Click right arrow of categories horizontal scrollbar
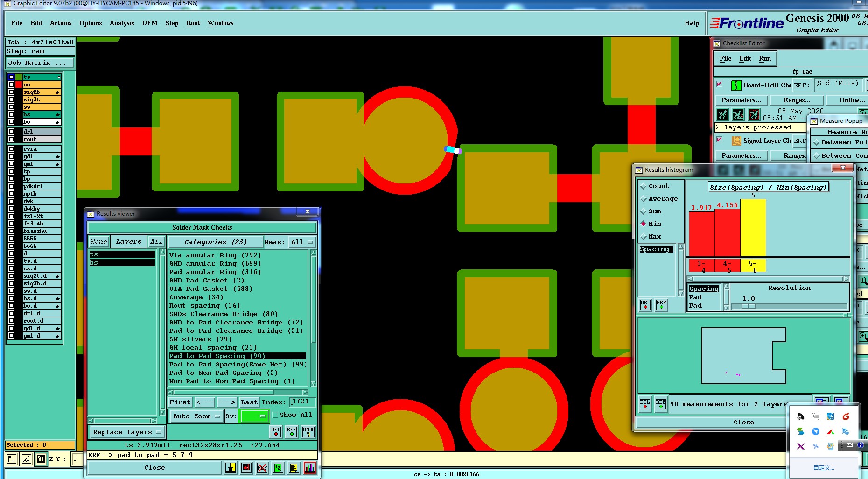The width and height of the screenshot is (868, 479). tap(305, 392)
